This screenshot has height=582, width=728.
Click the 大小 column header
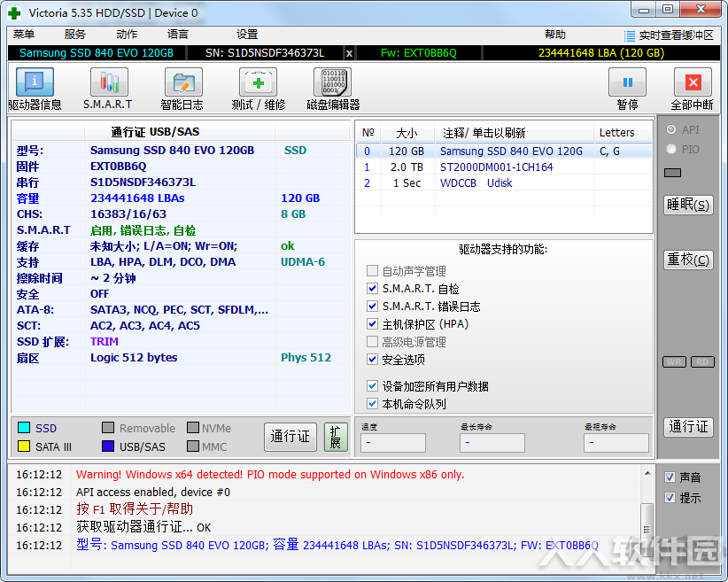click(x=407, y=133)
